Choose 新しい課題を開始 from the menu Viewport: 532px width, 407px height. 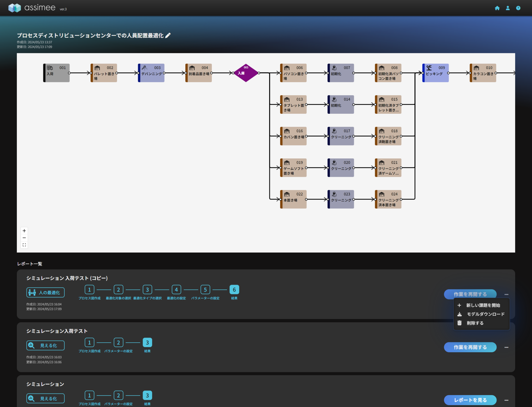[483, 305]
